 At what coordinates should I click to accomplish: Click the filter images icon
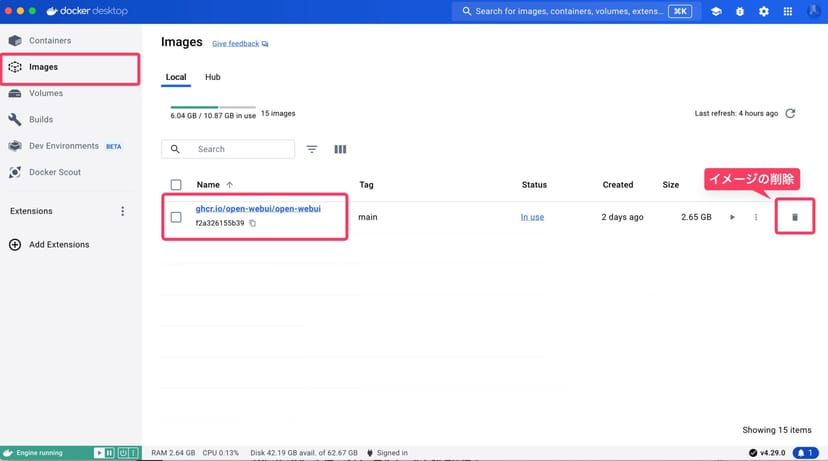[x=312, y=149]
